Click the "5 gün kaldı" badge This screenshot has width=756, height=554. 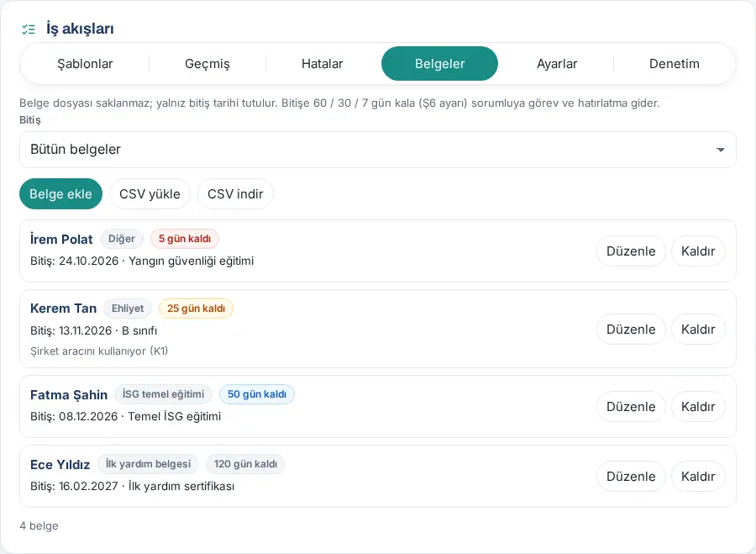(x=185, y=239)
